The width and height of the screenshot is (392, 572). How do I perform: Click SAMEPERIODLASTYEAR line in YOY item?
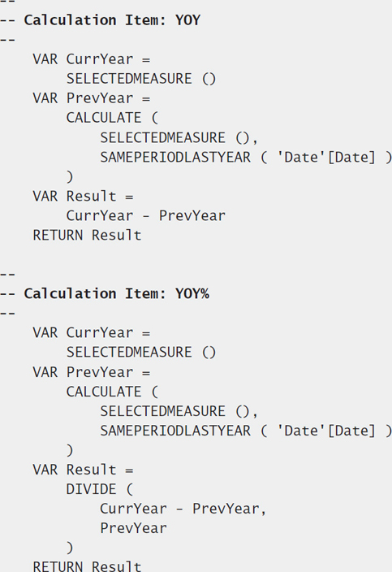(246, 158)
